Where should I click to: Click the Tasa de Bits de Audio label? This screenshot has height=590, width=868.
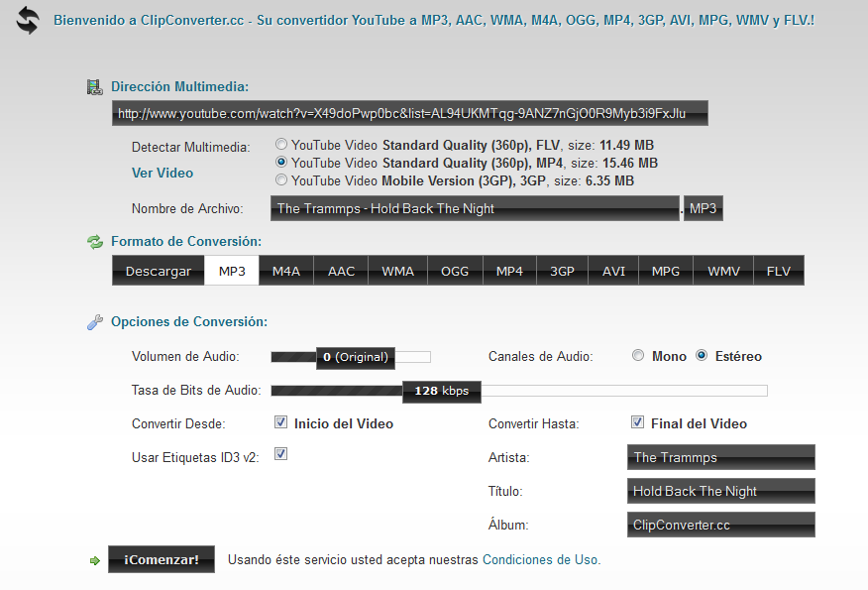pyautogui.click(x=196, y=391)
